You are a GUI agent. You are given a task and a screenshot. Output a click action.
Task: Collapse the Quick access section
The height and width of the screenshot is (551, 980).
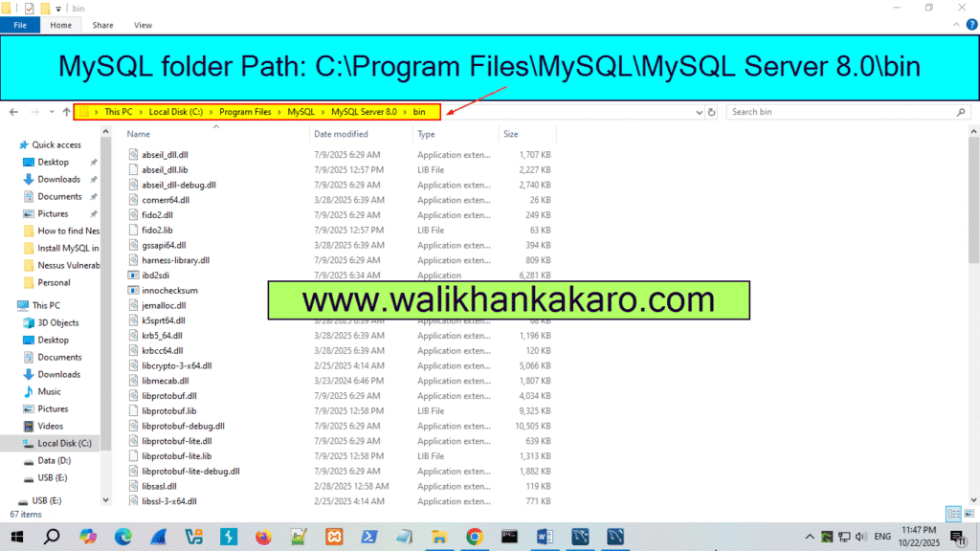15,144
